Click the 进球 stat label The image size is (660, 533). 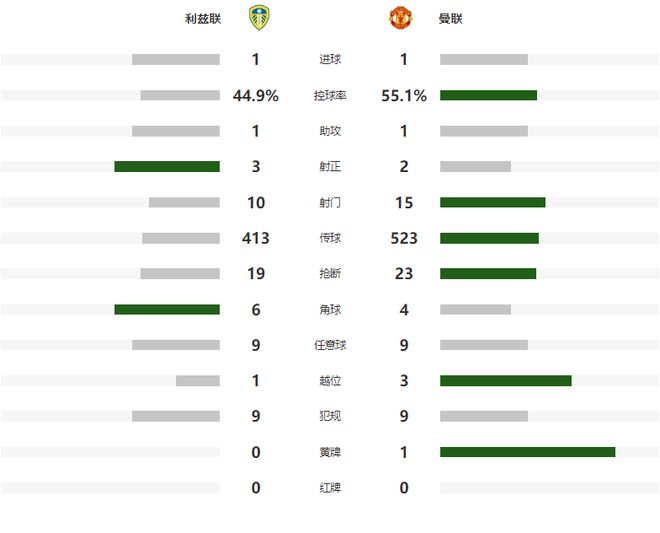pyautogui.click(x=329, y=60)
